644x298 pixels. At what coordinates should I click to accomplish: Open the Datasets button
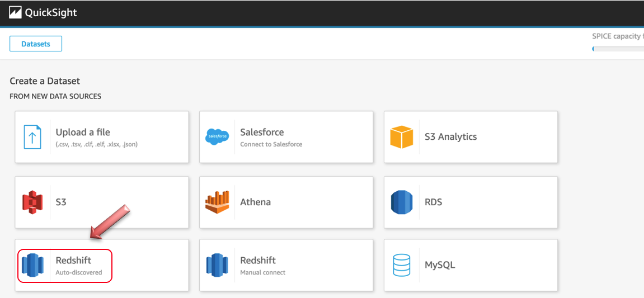[x=36, y=44]
